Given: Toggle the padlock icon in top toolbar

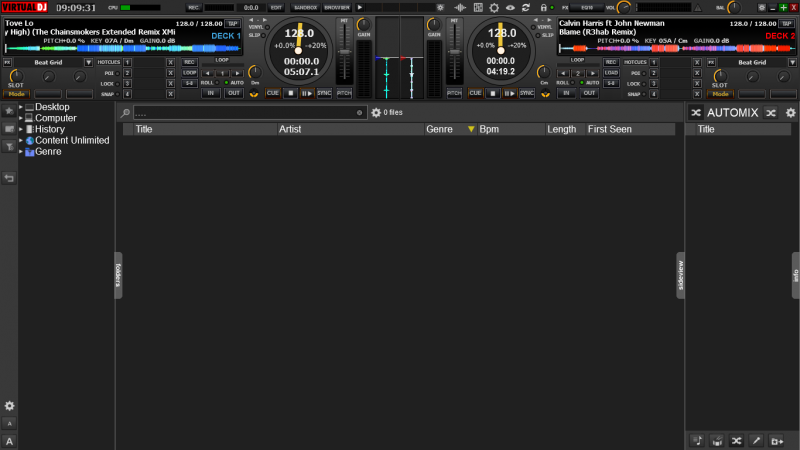Looking at the screenshot, I should [x=543, y=8].
